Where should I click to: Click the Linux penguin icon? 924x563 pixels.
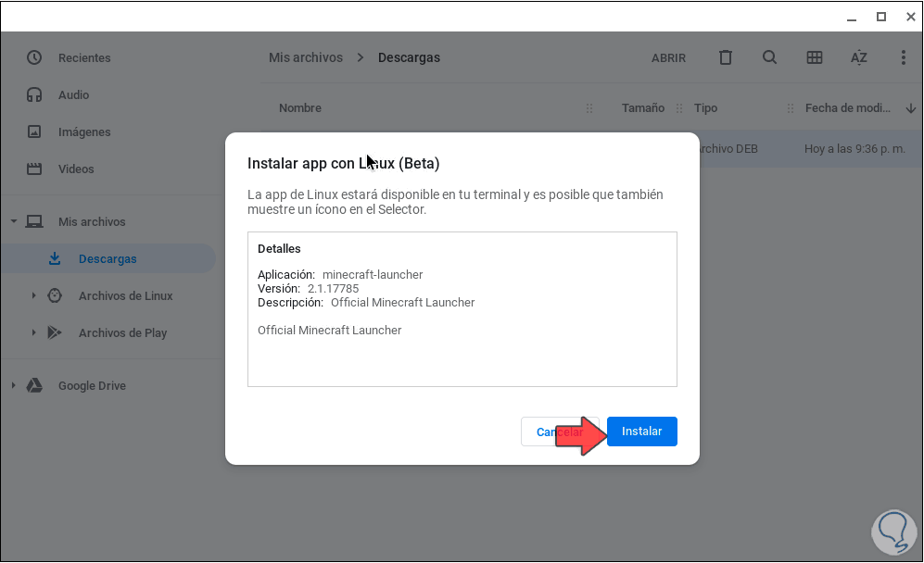[x=55, y=295]
